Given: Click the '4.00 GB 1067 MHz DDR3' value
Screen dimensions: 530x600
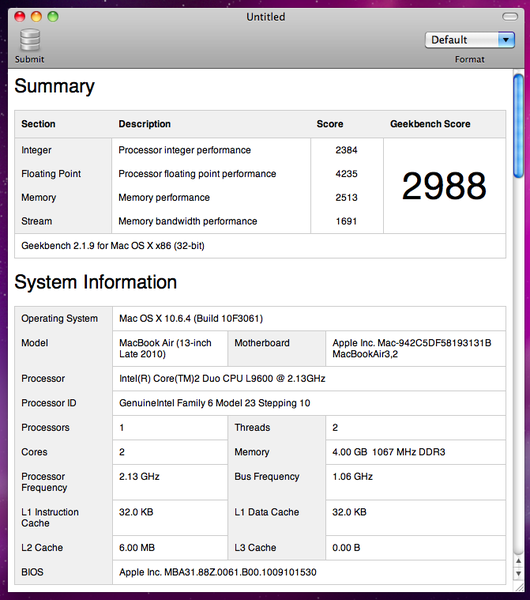Looking at the screenshot, I should coord(389,452).
